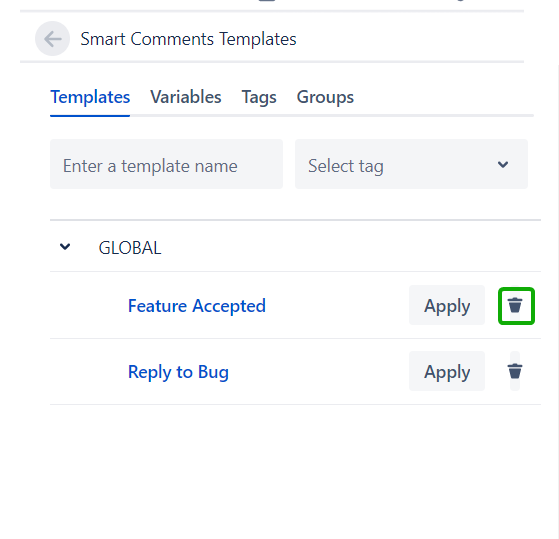
Task: Switch to the Templates tab
Action: (x=90, y=97)
